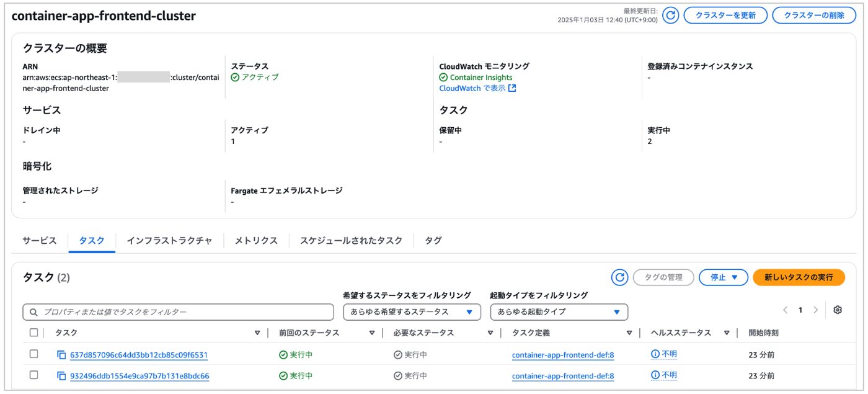
Task: Click the クラスターを更新 button
Action: (725, 16)
